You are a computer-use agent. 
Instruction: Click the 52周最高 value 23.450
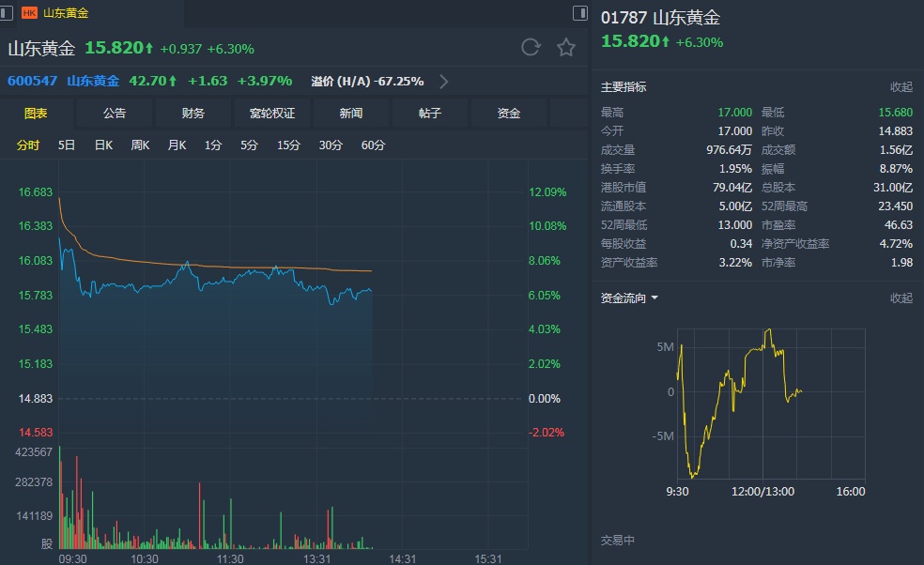tap(895, 206)
